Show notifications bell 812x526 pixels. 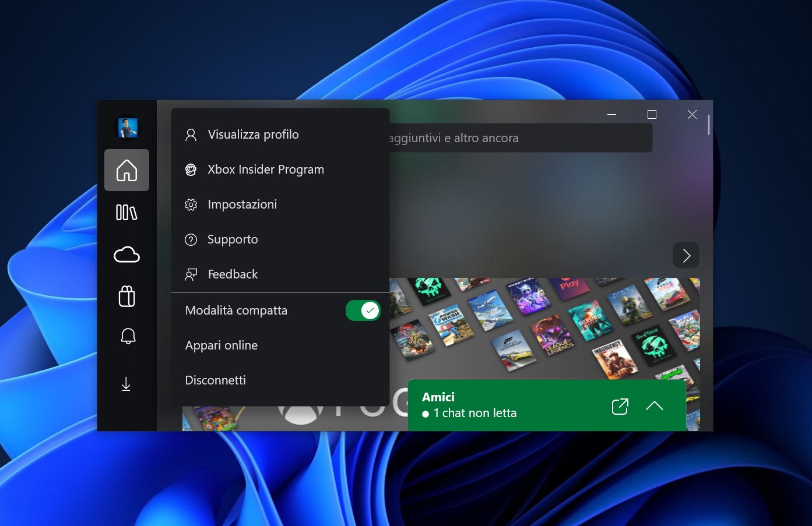click(x=128, y=336)
